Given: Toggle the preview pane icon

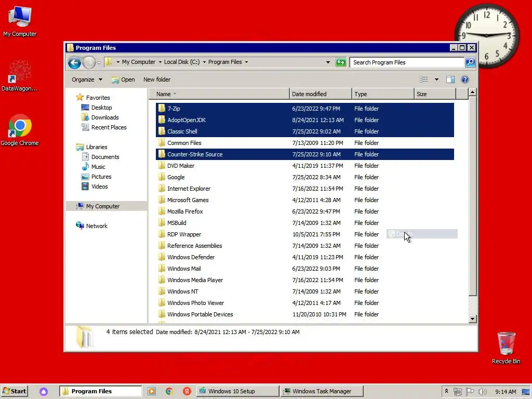Looking at the screenshot, I should [450, 79].
